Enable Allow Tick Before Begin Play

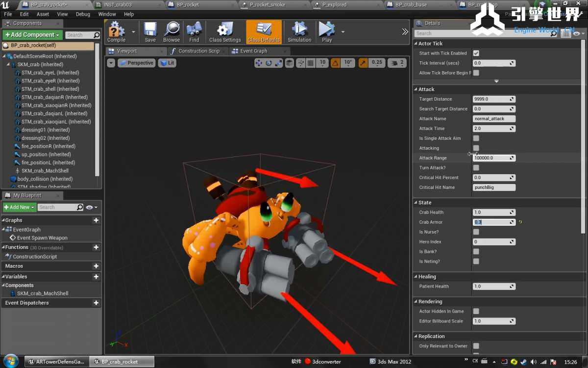476,73
